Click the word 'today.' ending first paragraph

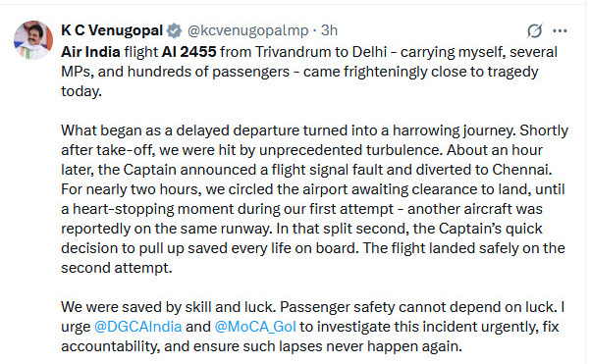(x=81, y=91)
